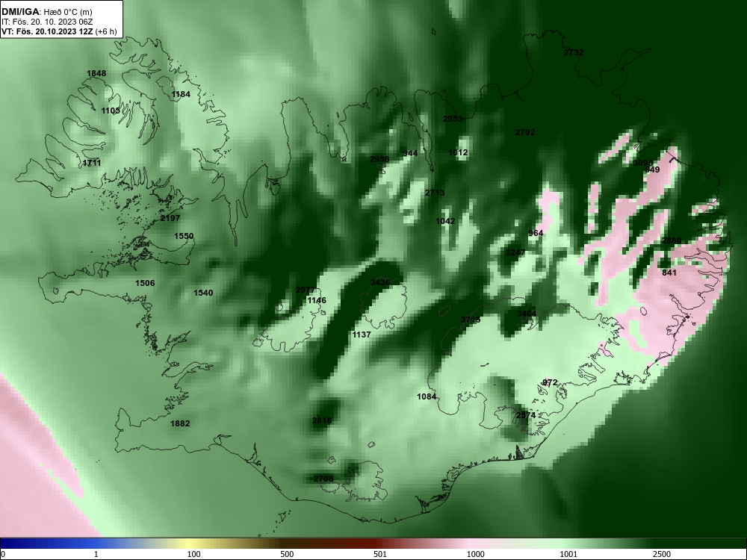The image size is (747, 560).
Task: Click the 2574 value label
Action: [x=526, y=415]
